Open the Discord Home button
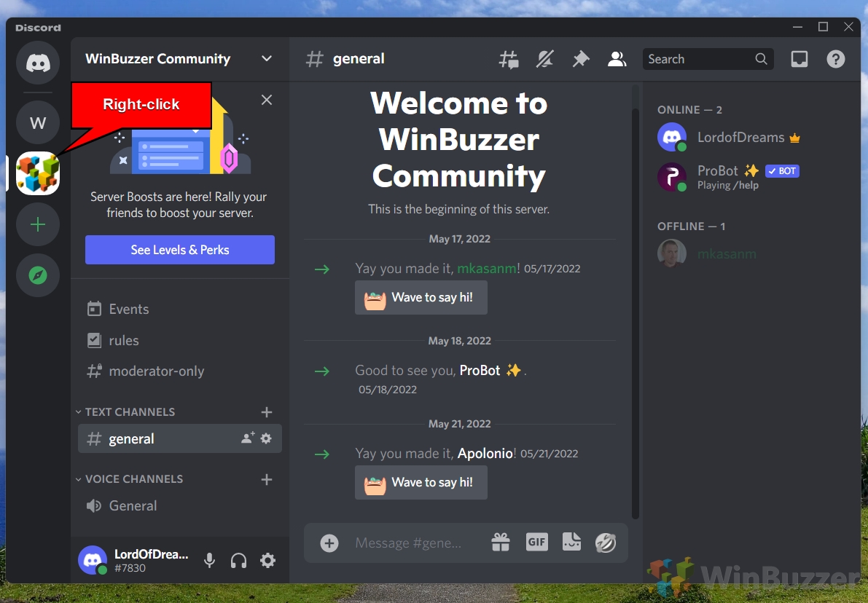 point(37,63)
